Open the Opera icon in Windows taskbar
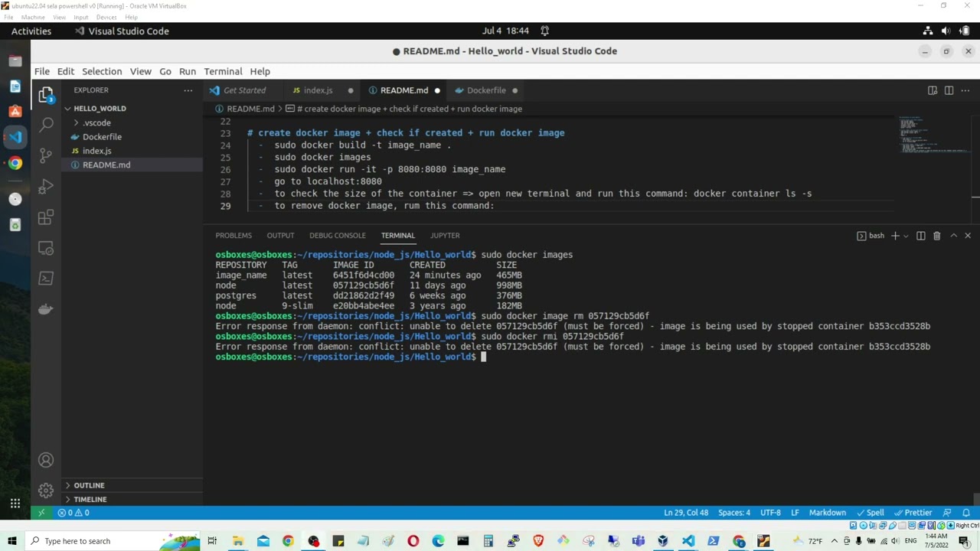The image size is (980, 551). click(413, 541)
